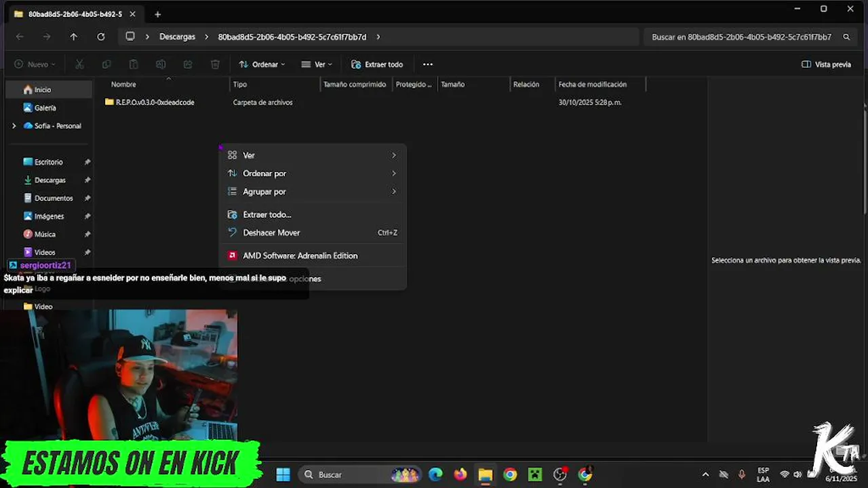Close the current File Explorer tab
This screenshot has width=868, height=488.
(133, 14)
